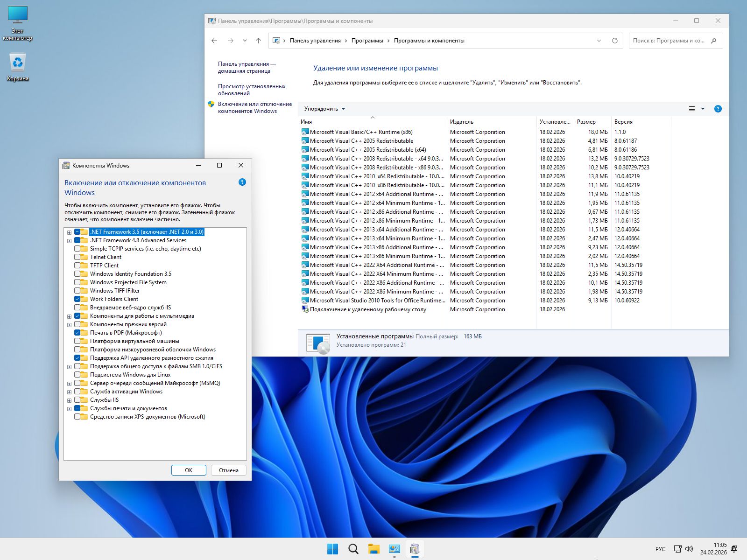
Task: Expand the IIS services tree node
Action: pyautogui.click(x=70, y=400)
